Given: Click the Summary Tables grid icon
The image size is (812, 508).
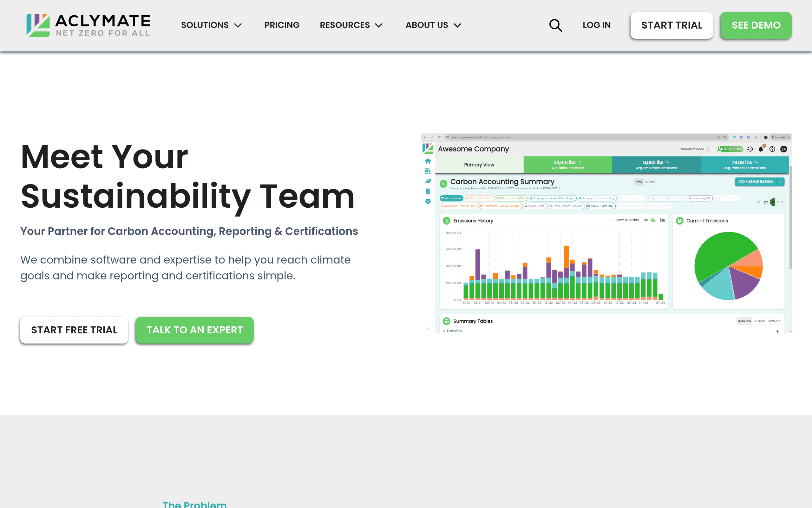Looking at the screenshot, I should [446, 321].
